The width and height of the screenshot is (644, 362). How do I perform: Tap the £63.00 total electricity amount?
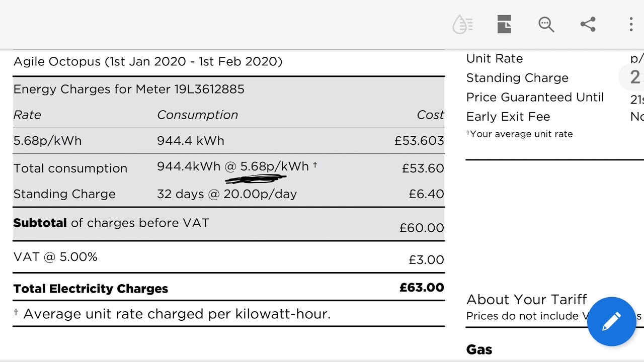[x=422, y=288]
